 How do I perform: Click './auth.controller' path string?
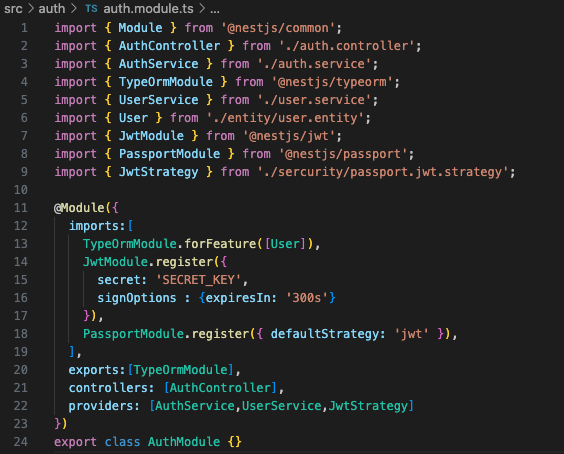(347, 46)
